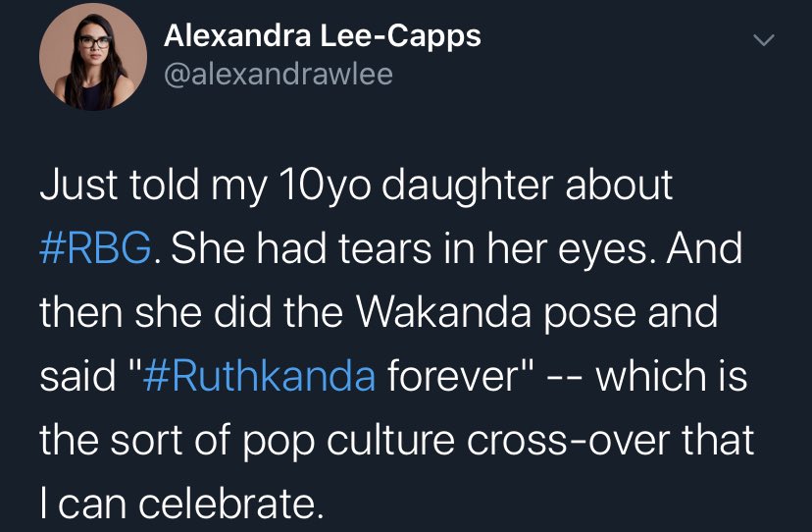Open the @alexandrawlee handle link
This screenshot has height=532, width=812.
point(279,75)
